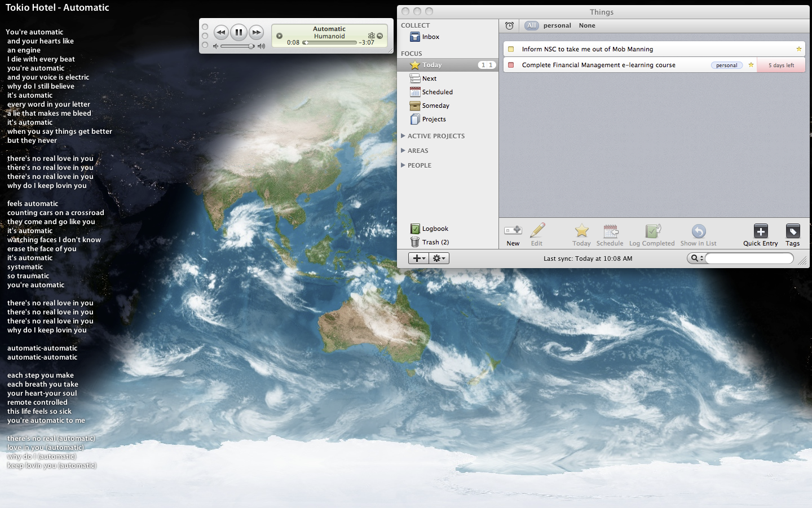Toggle star on Inform NSC task
812x508 pixels.
[x=798, y=49]
